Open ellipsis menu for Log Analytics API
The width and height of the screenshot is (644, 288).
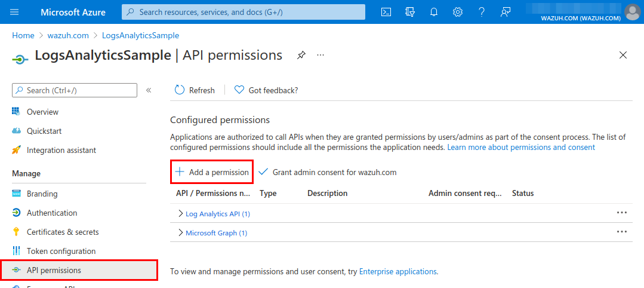click(622, 213)
